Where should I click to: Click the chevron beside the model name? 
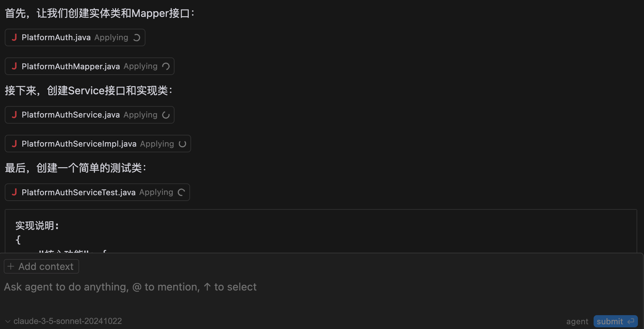point(8,321)
